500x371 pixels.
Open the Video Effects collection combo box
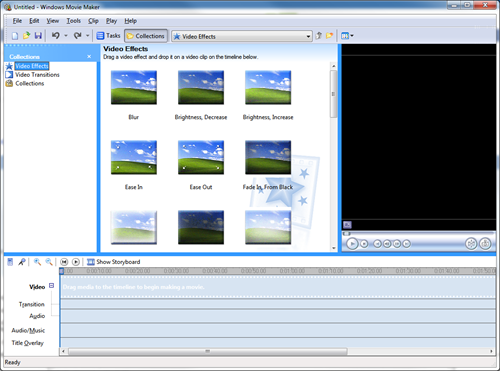(242, 36)
